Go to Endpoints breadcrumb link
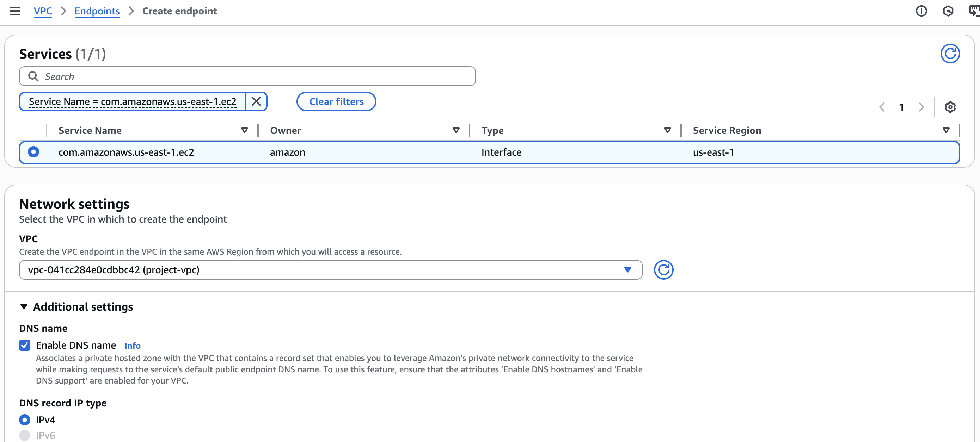980x442 pixels. click(x=97, y=11)
